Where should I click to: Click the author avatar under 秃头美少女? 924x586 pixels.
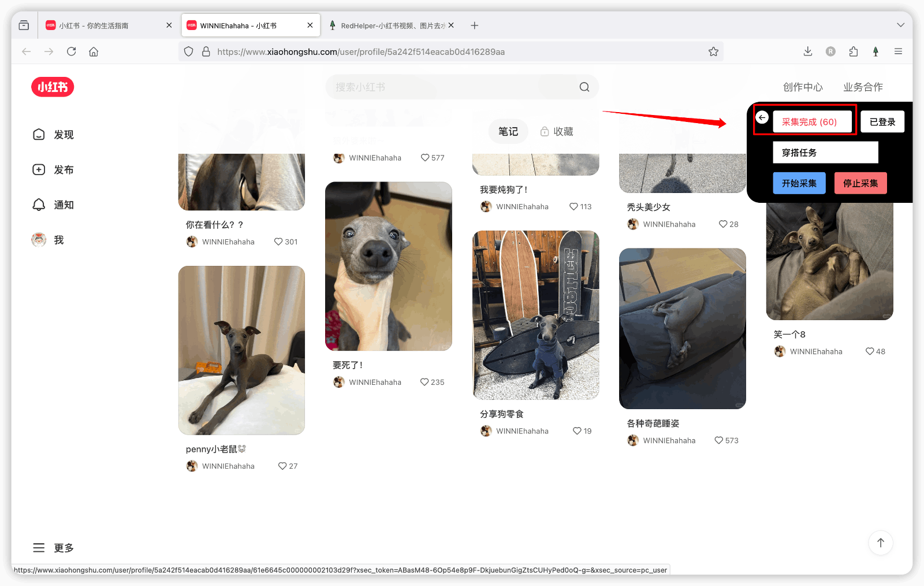[633, 224]
